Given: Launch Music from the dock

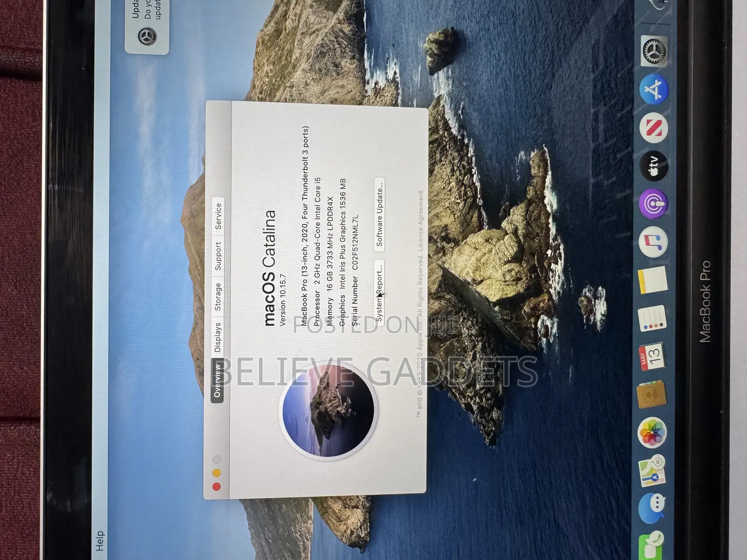Looking at the screenshot, I should pos(653,242).
